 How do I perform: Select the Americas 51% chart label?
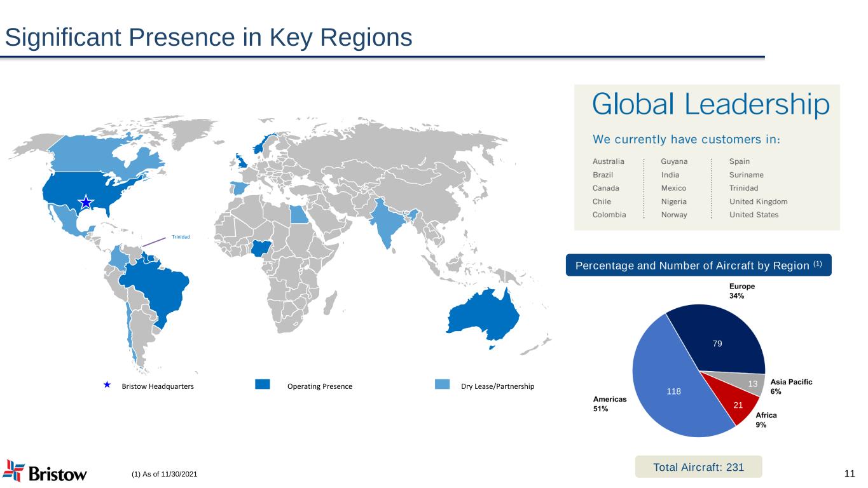[x=610, y=404]
